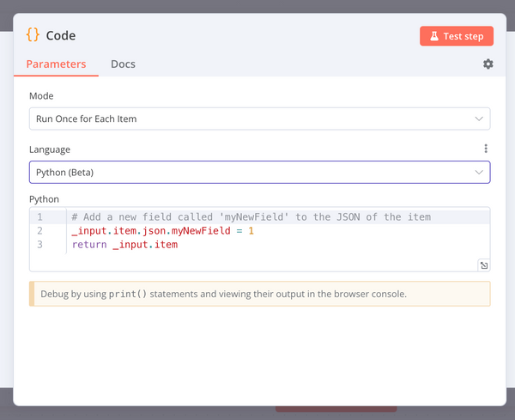
Task: Place cursor in myNewField assignment line
Action: pyautogui.click(x=162, y=231)
